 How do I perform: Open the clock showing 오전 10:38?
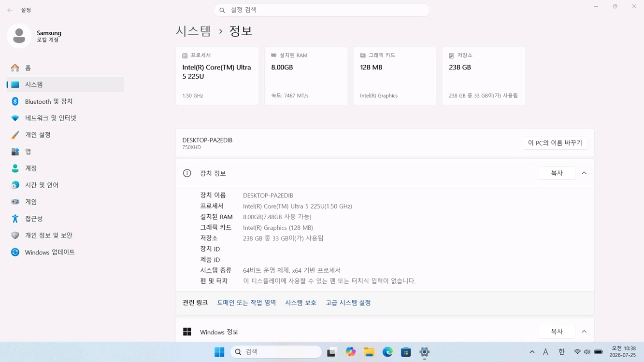[623, 351]
